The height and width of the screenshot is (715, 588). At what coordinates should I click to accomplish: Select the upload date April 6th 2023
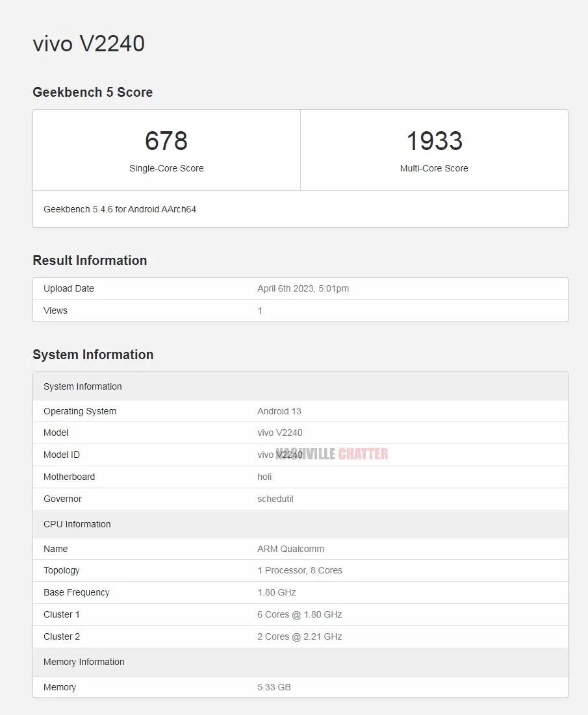[x=303, y=288]
